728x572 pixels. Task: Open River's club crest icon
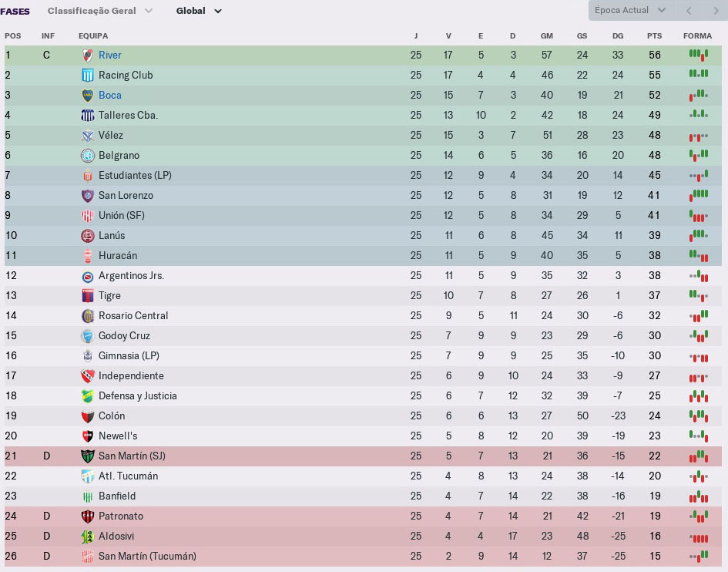tap(87, 55)
